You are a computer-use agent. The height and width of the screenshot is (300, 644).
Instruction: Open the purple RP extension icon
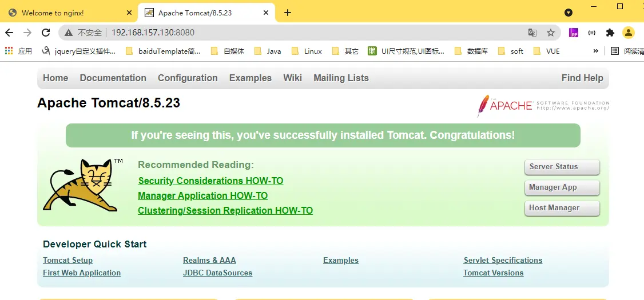click(573, 33)
